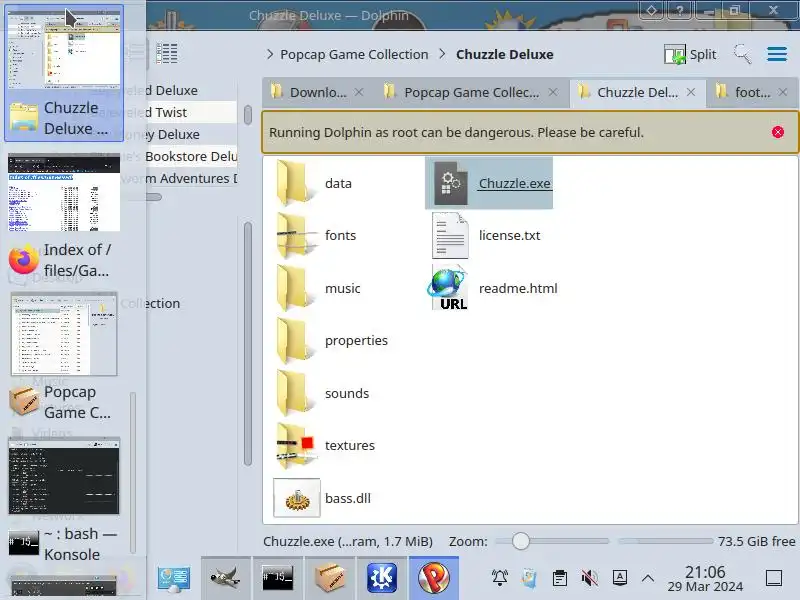Open the PopCap taskbar icon
This screenshot has width=800, height=600.
coord(434,578)
